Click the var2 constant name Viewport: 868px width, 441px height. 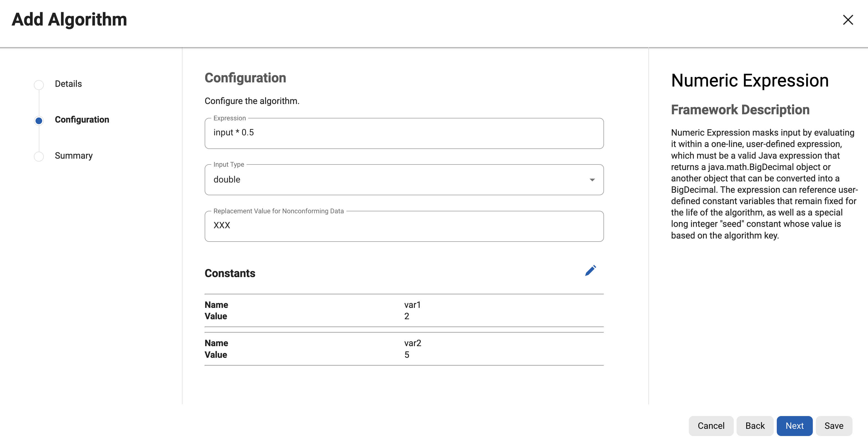[413, 343]
